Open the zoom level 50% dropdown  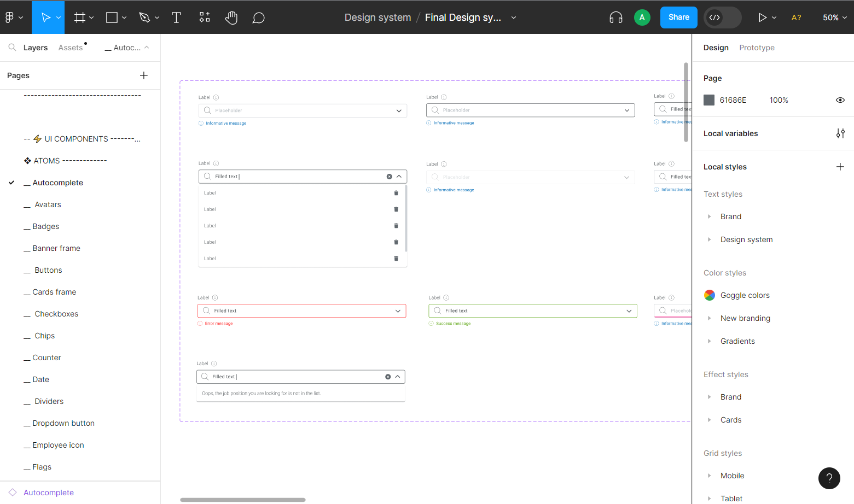pos(835,17)
